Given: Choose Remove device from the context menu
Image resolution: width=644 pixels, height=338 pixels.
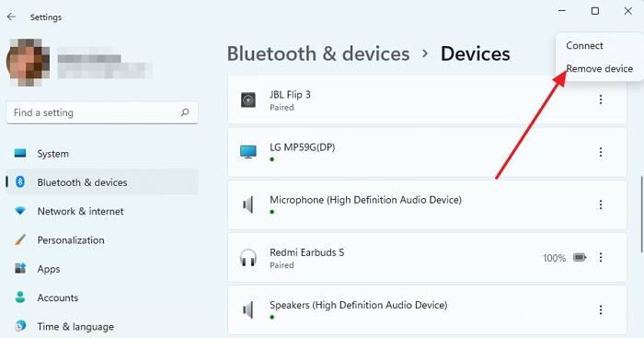Looking at the screenshot, I should pos(599,69).
